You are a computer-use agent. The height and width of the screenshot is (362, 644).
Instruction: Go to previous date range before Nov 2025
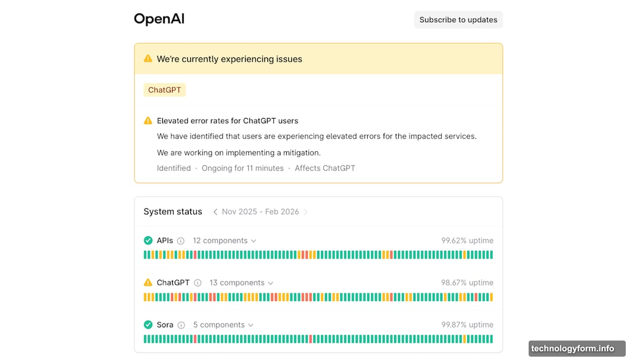click(x=215, y=212)
